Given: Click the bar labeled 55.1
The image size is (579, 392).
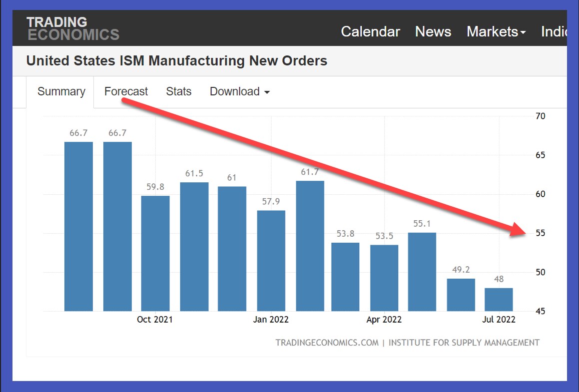Looking at the screenshot, I should (x=422, y=272).
